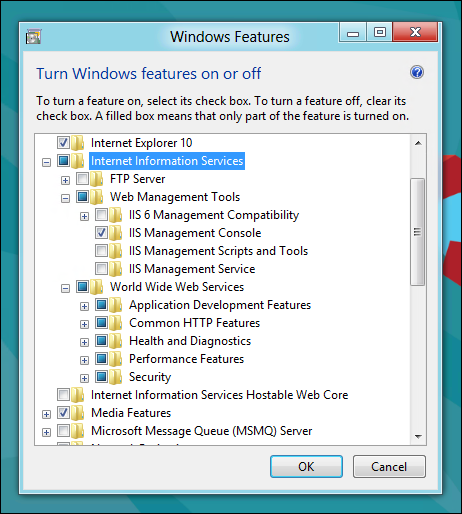462x514 pixels.
Task: Click the folder icon beside IIS Management Service
Action: click(116, 269)
